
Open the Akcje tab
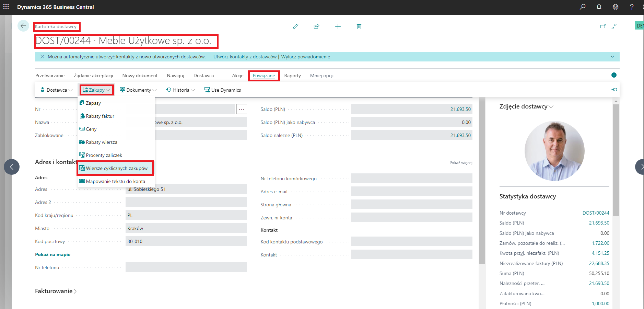[x=238, y=76]
